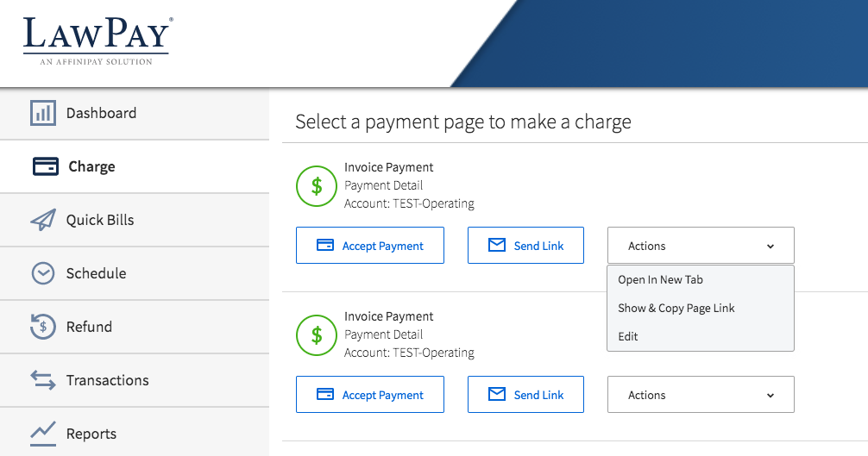The width and height of the screenshot is (868, 456).
Task: Click the first Invoice Payment green dollar icon
Action: point(317,186)
